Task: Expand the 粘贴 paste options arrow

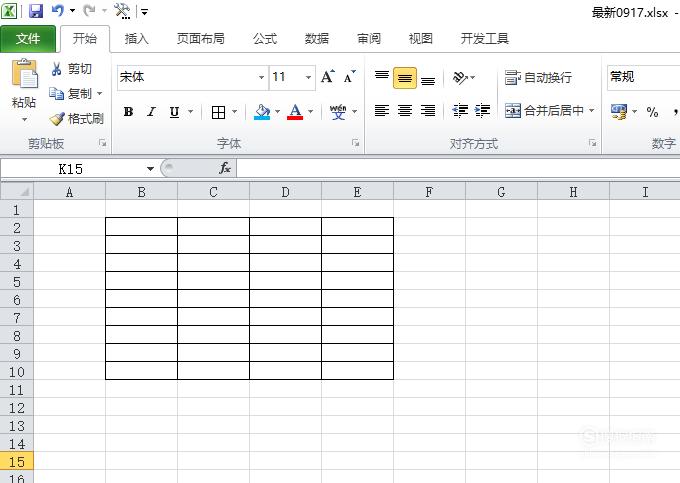Action: click(24, 119)
